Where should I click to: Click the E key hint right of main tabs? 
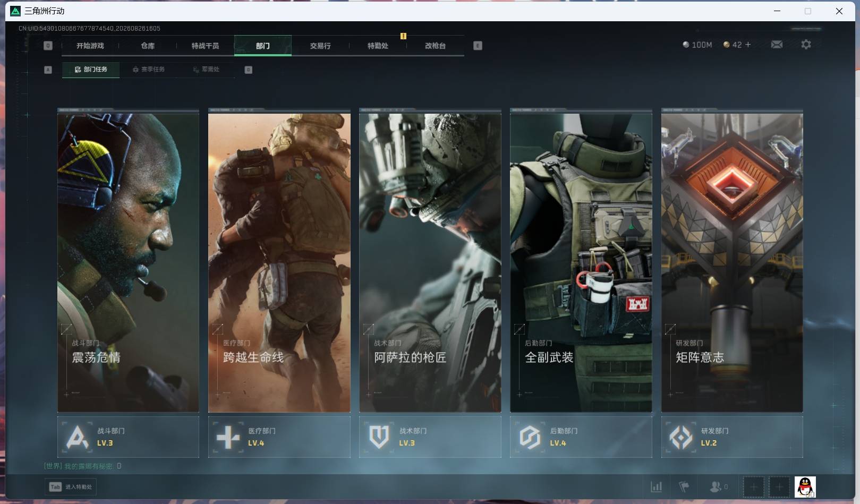click(x=478, y=46)
